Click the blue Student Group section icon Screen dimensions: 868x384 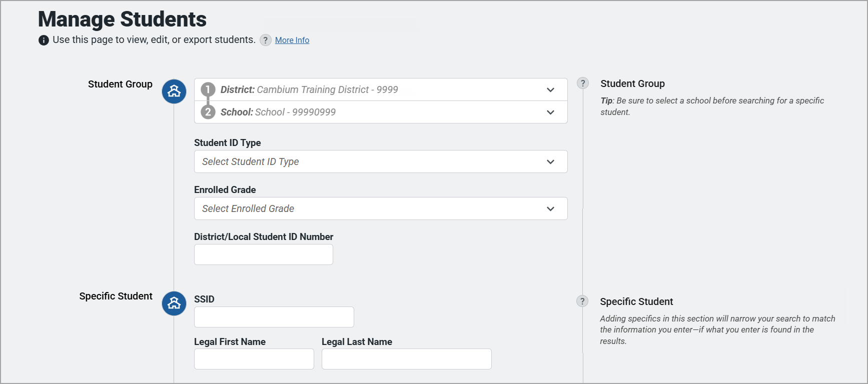click(174, 91)
